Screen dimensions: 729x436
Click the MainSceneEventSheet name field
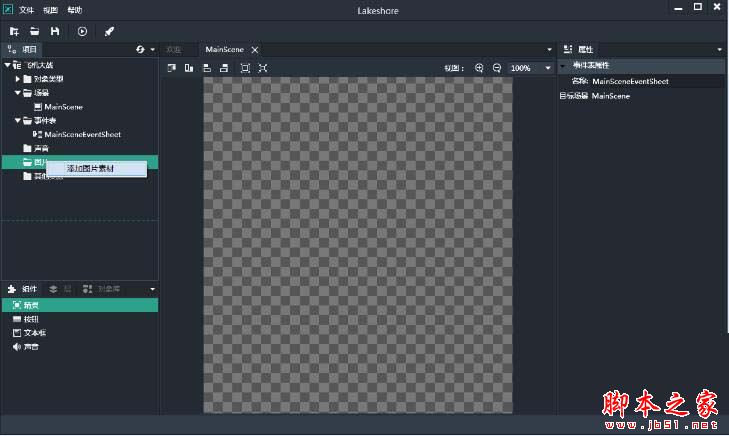click(657, 81)
